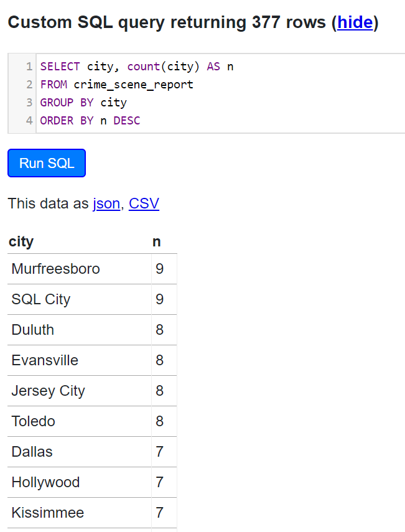This screenshot has height=532, width=405.
Task: Select the Evansville cell
Action: 80,360
